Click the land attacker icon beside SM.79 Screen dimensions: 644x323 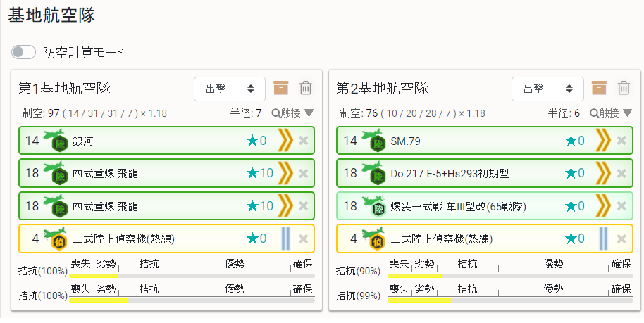[373, 140]
